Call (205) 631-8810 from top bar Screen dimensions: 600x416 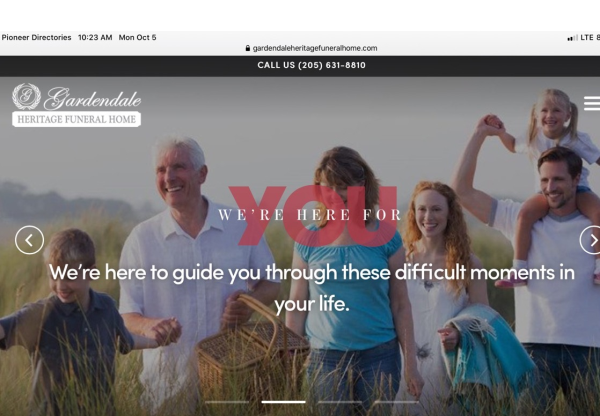pyautogui.click(x=311, y=65)
